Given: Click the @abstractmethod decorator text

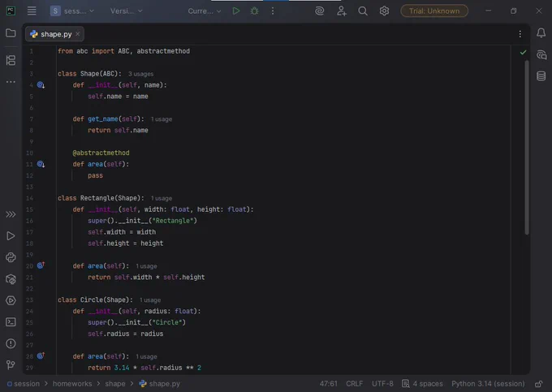Looking at the screenshot, I should click(101, 153).
